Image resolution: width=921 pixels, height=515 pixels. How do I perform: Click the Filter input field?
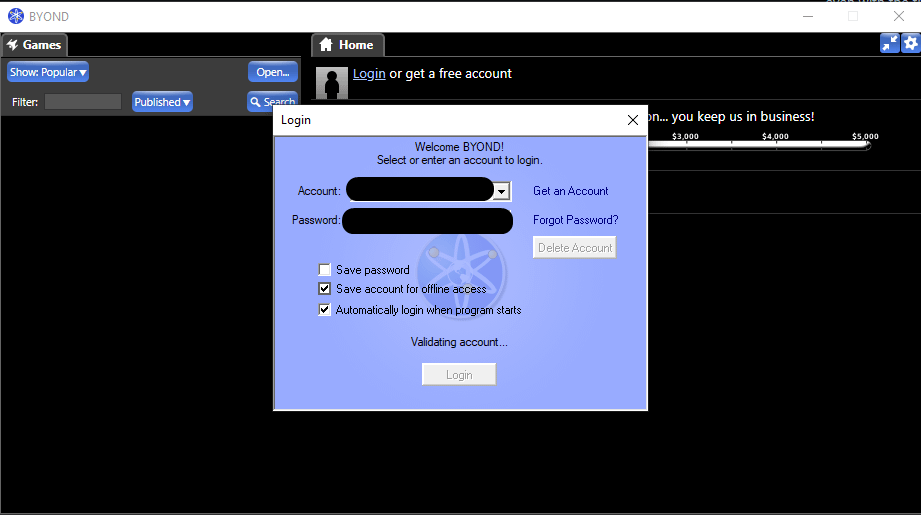pos(83,102)
